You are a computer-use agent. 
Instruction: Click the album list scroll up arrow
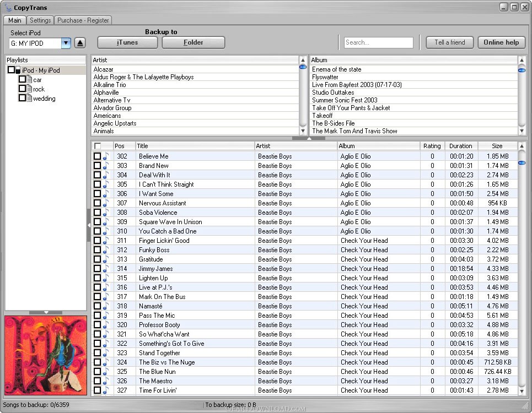(522, 61)
